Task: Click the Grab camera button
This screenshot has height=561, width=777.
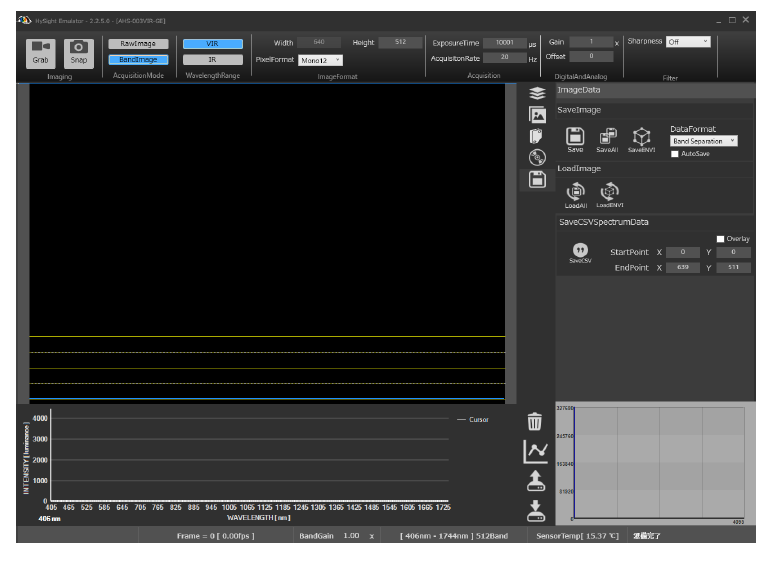Action: tap(41, 53)
